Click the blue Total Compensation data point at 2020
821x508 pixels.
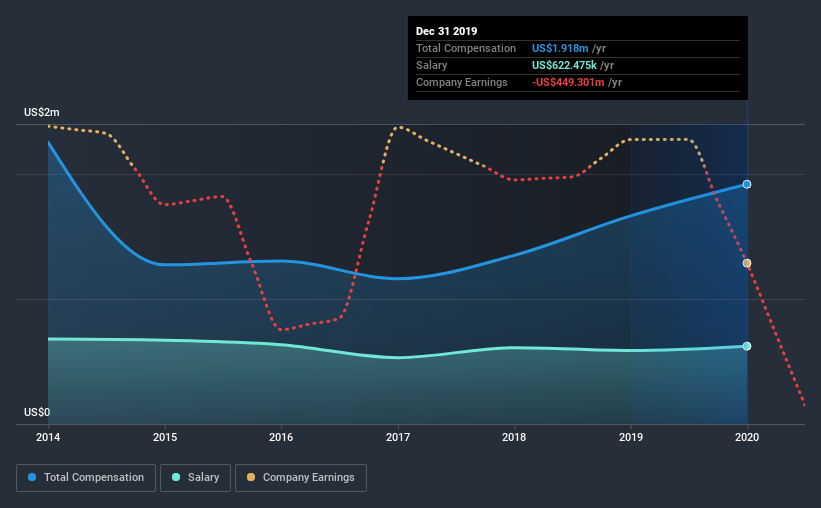pos(747,184)
